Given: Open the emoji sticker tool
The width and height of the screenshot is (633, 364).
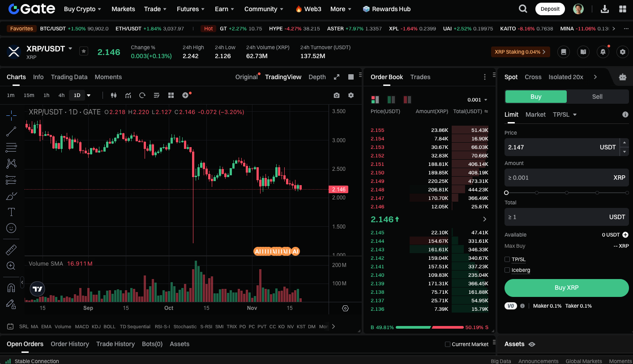Looking at the screenshot, I should pos(11,228).
